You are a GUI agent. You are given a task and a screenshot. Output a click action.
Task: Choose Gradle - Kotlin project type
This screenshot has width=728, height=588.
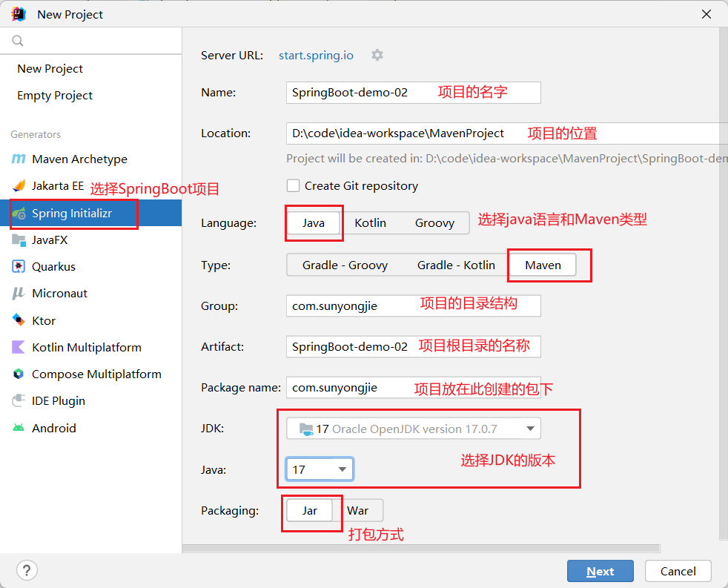click(456, 265)
